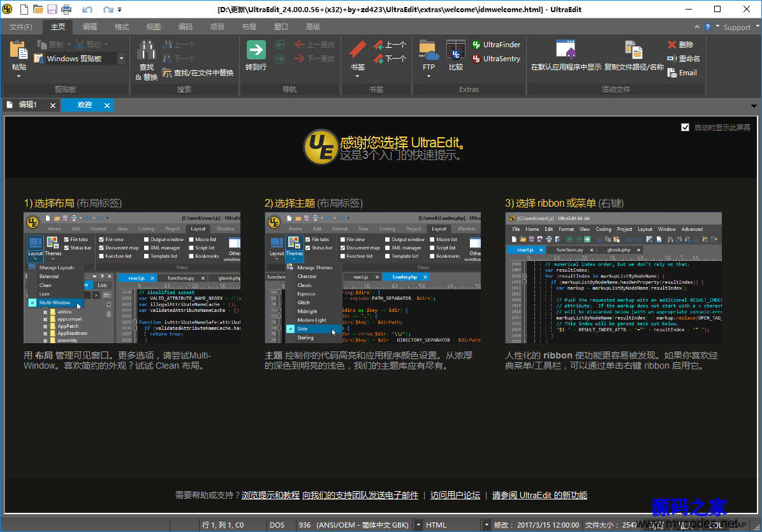Viewport: 762px width, 532px height.
Task: Switch to the 编辑 ribbon tab
Action: point(90,27)
